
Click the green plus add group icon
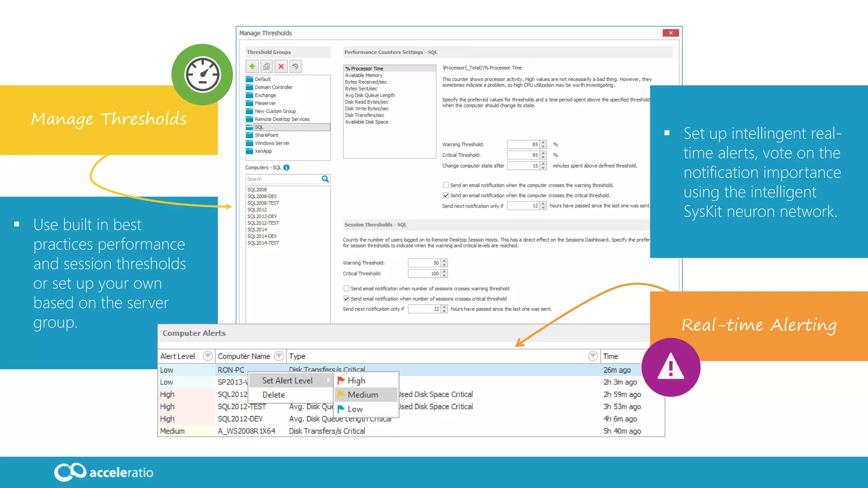[252, 67]
